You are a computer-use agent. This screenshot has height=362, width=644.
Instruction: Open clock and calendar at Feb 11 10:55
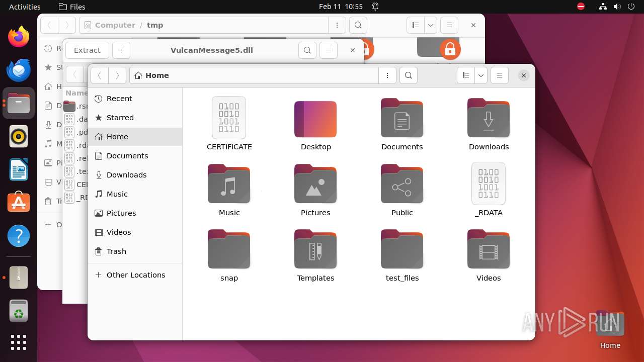click(x=341, y=7)
